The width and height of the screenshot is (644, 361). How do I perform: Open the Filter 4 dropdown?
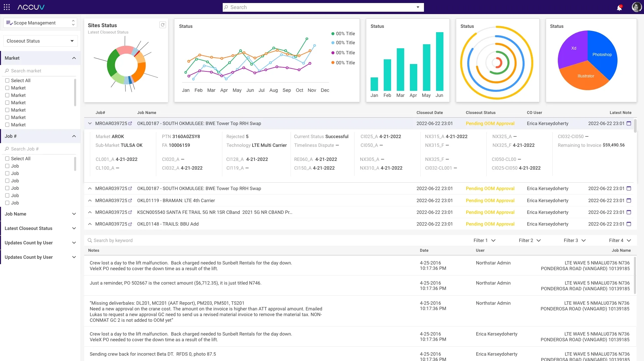pos(620,240)
